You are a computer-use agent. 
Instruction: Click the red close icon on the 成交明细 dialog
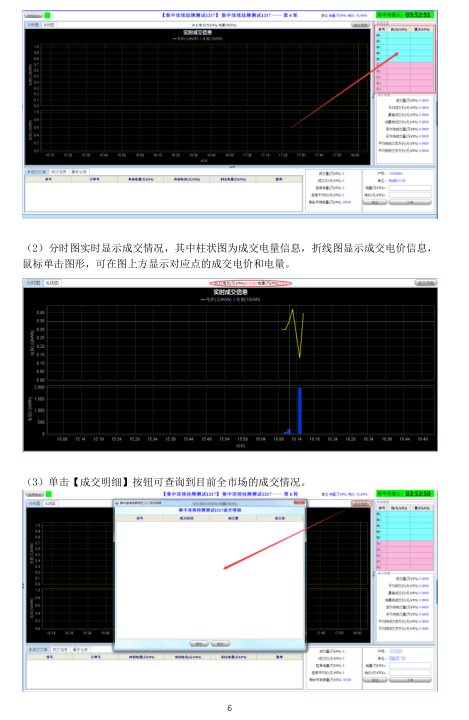[299, 503]
